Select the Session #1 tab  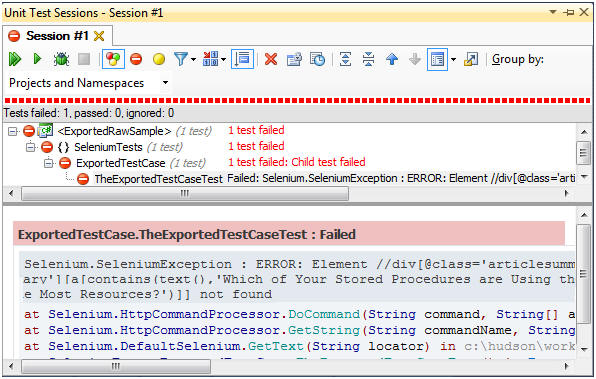pyautogui.click(x=57, y=36)
